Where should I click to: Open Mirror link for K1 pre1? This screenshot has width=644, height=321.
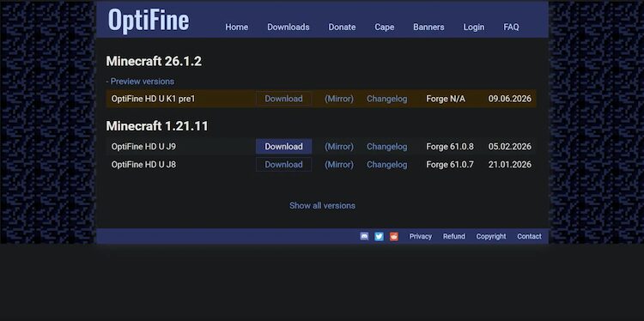point(339,99)
